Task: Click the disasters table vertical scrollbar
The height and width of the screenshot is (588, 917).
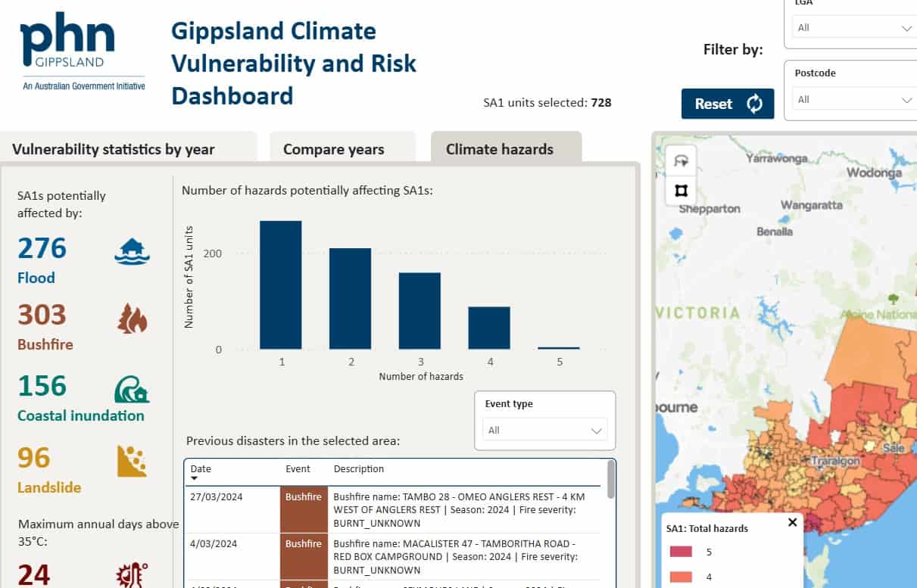Action: (610, 481)
